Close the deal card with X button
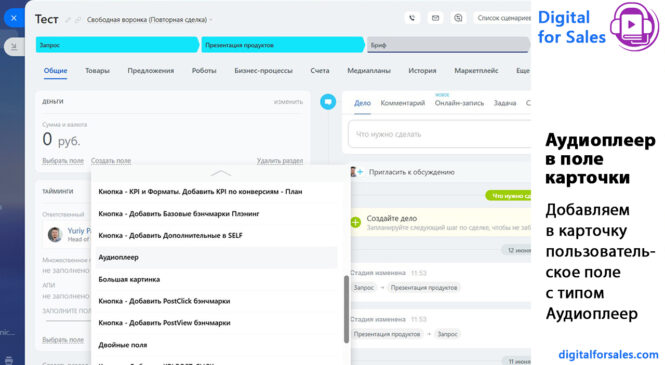The width and height of the screenshot is (665, 365). [14, 18]
